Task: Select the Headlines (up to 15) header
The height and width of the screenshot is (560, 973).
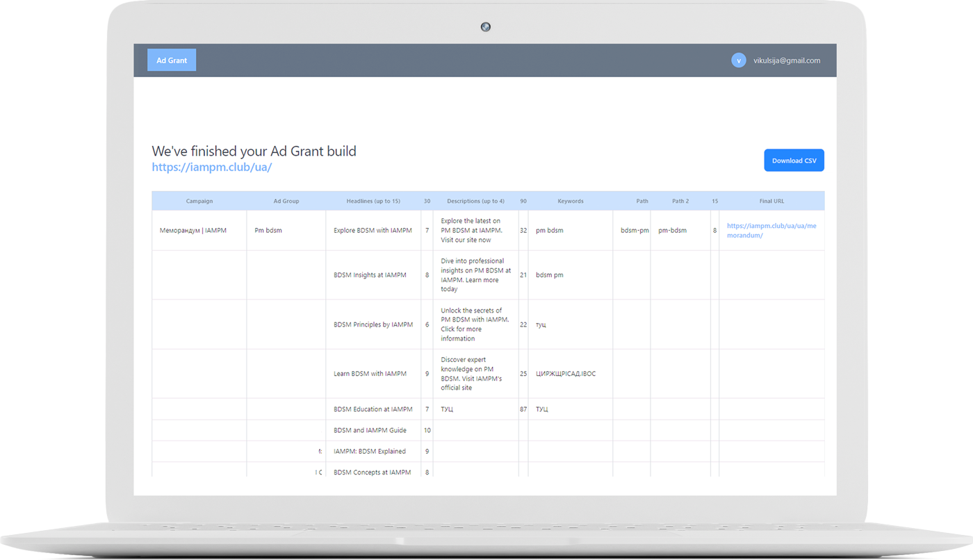Action: coord(373,201)
